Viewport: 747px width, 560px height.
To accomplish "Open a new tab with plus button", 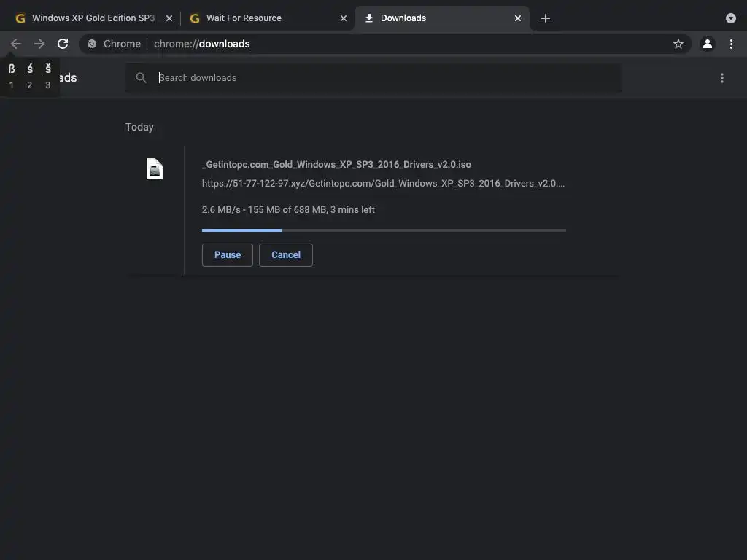I will click(x=546, y=18).
